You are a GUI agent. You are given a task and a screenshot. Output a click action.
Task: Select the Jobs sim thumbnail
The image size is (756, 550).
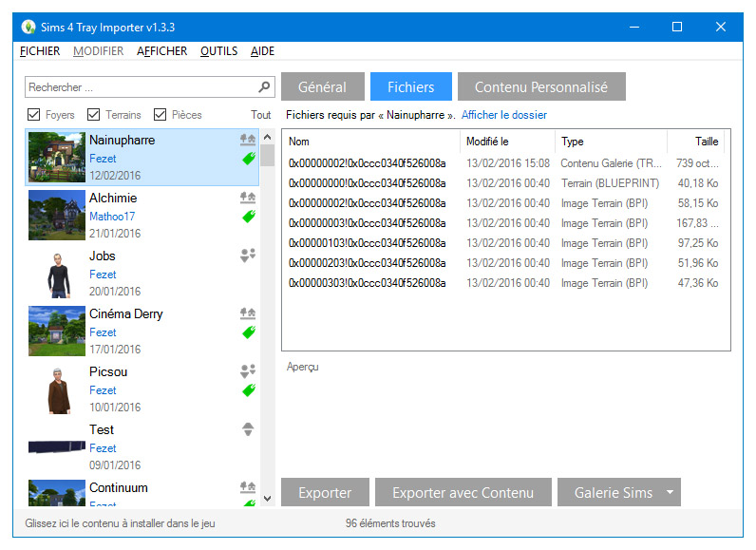pyautogui.click(x=58, y=275)
